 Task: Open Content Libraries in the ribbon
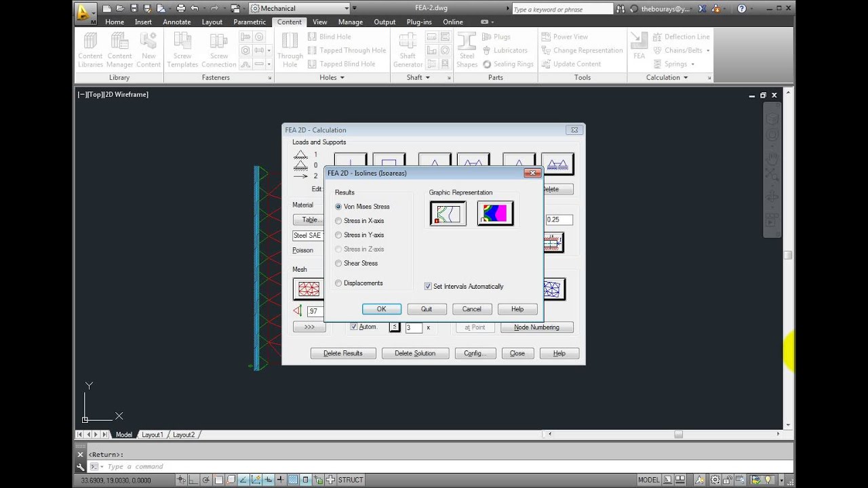coord(90,50)
